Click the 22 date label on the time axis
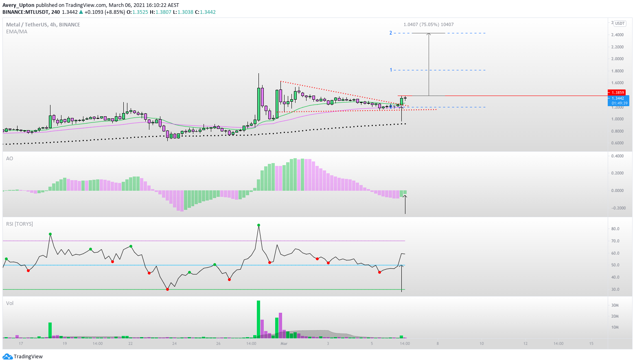 tap(130, 344)
